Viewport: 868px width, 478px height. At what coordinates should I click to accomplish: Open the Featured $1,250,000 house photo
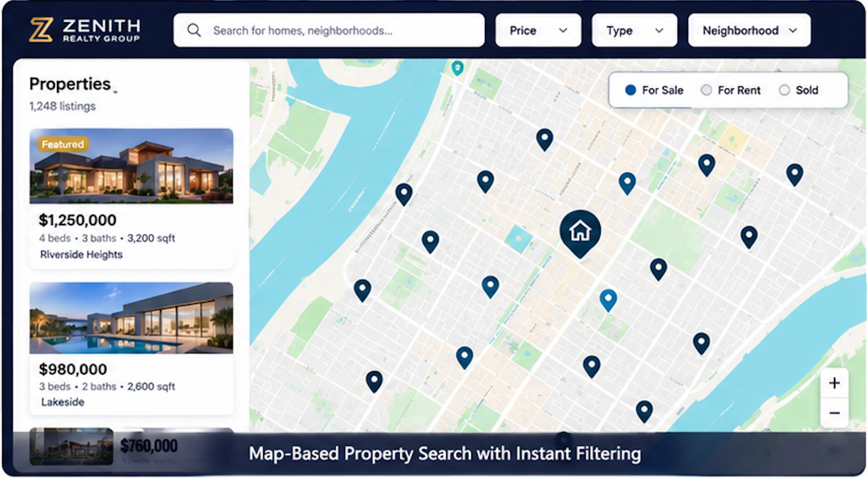pyautogui.click(x=131, y=166)
